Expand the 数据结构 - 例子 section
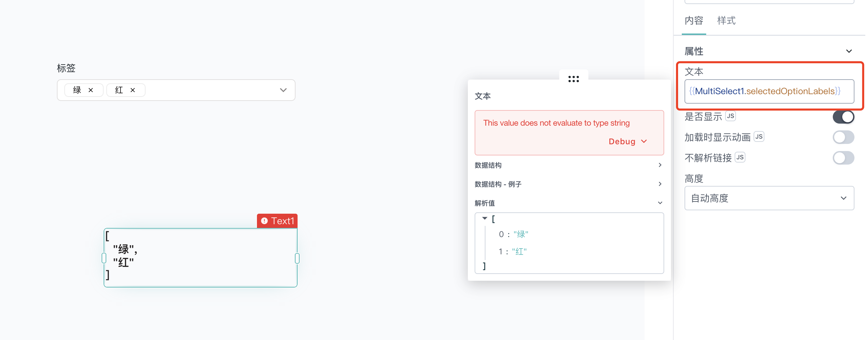 (569, 184)
